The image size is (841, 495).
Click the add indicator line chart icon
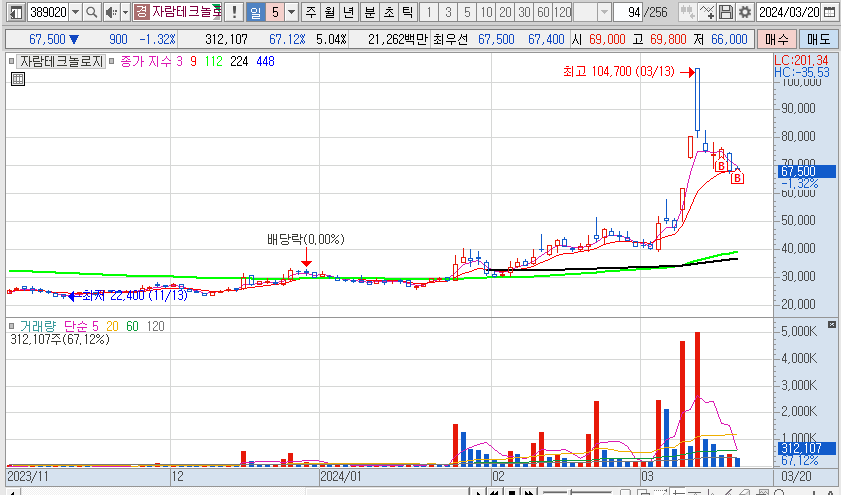[x=706, y=12]
